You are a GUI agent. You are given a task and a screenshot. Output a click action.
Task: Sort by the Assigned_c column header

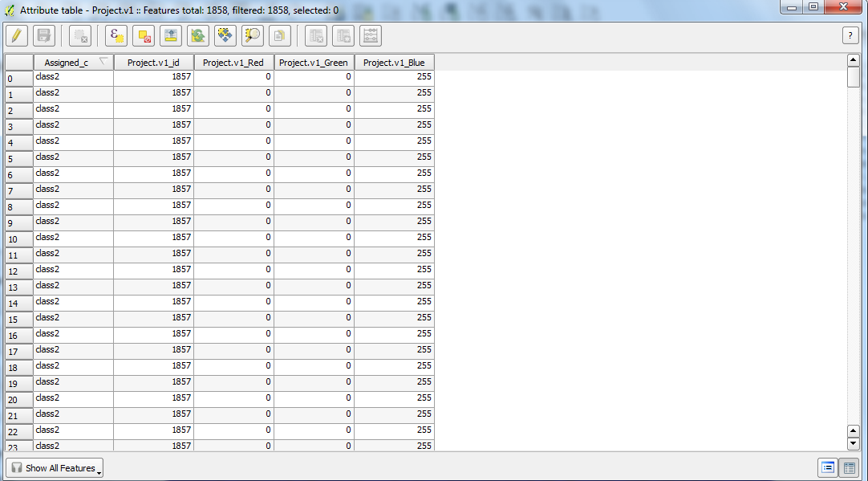pyautogui.click(x=74, y=63)
